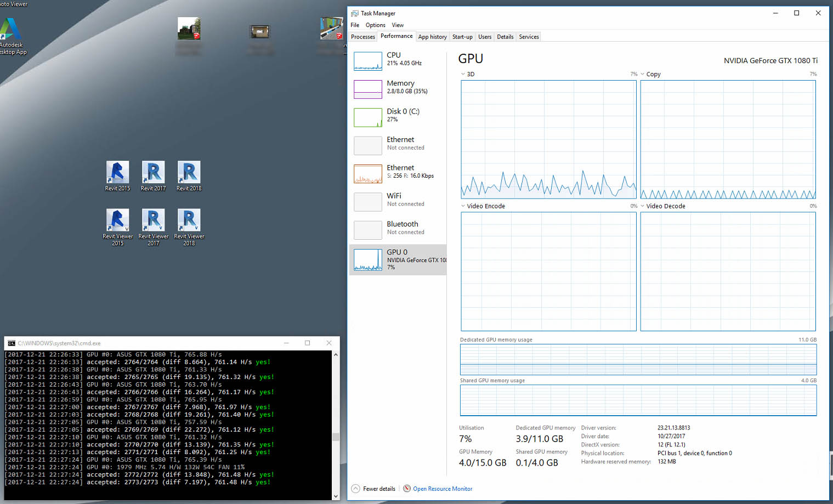Close the cmd.exe window

click(x=329, y=343)
